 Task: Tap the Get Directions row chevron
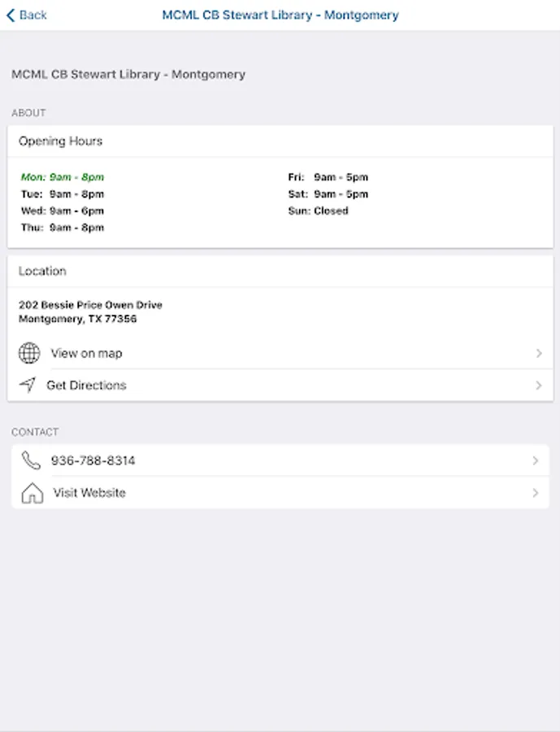tap(538, 386)
